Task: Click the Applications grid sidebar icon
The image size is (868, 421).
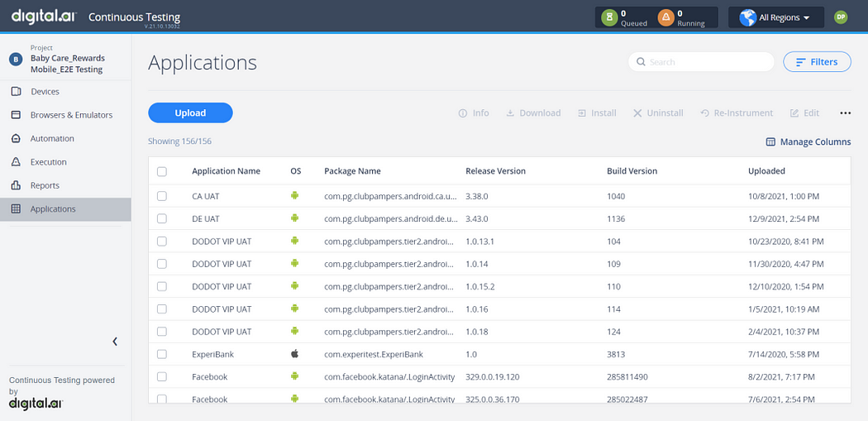Action: tap(16, 208)
